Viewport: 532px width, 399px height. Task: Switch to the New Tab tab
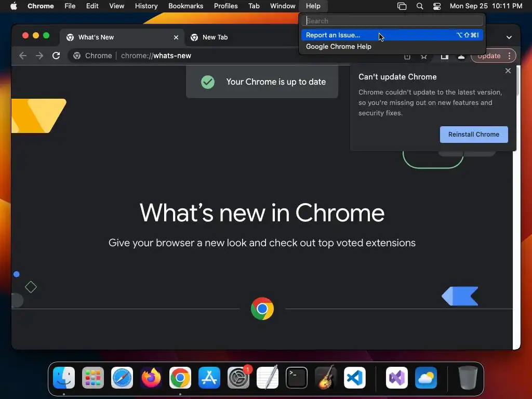[x=215, y=37]
